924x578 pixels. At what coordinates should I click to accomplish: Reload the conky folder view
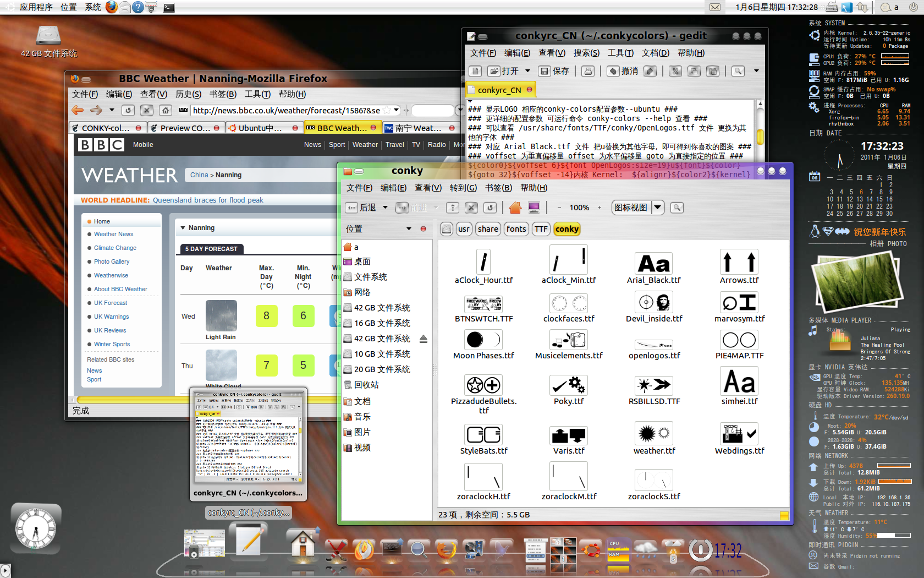click(x=490, y=208)
